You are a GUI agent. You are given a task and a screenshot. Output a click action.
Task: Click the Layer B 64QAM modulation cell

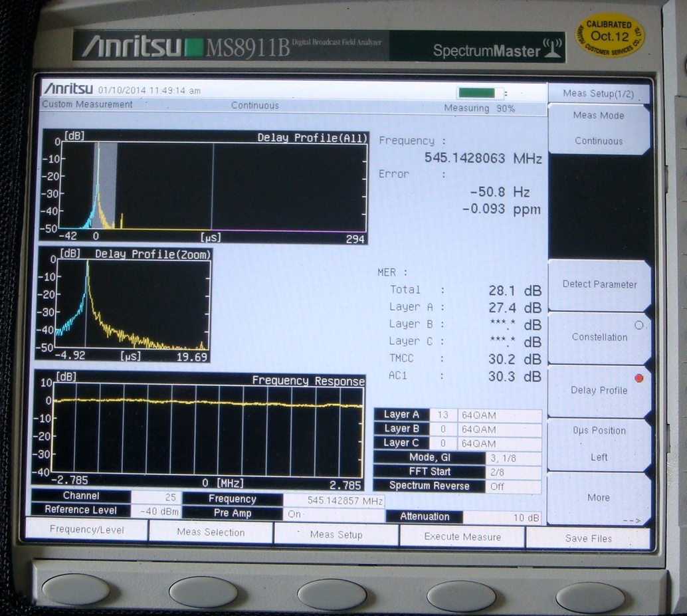pyautogui.click(x=500, y=429)
